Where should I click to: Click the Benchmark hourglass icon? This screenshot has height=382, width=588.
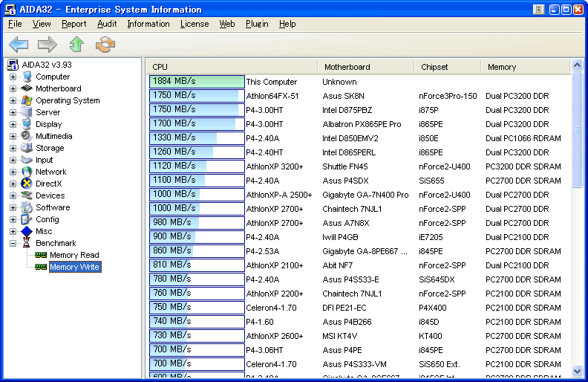26,243
